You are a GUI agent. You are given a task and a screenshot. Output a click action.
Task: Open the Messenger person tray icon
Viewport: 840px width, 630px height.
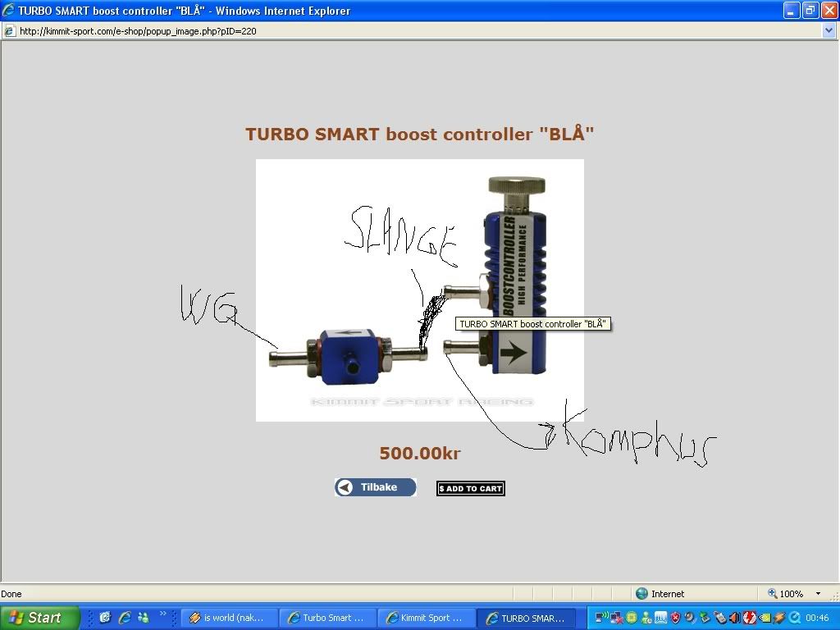click(x=646, y=618)
